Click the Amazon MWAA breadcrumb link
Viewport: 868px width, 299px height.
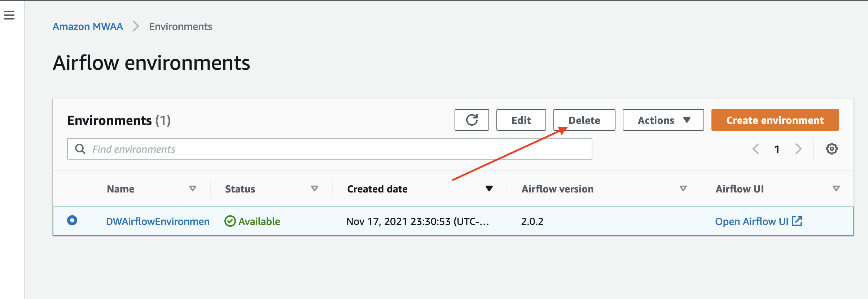click(x=88, y=26)
